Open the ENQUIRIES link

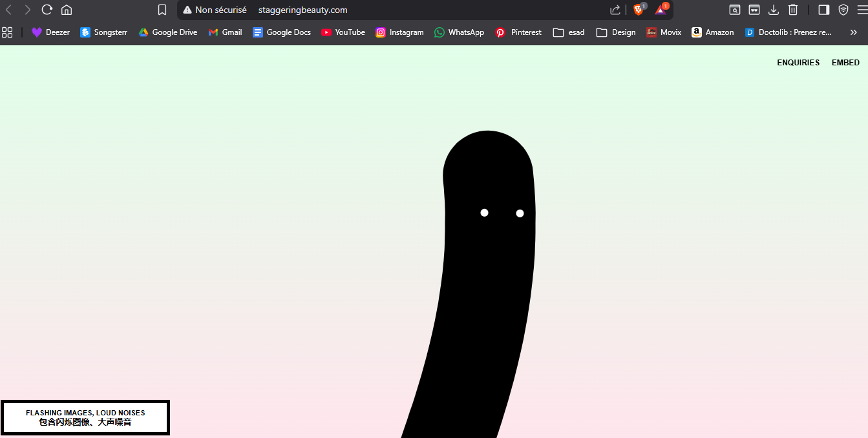tap(798, 63)
